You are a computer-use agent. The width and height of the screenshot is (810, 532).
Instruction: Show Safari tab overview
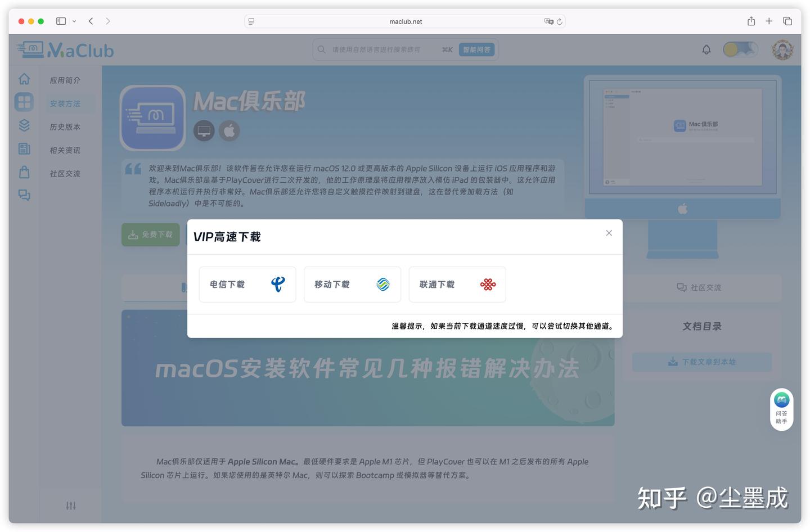[x=787, y=21]
